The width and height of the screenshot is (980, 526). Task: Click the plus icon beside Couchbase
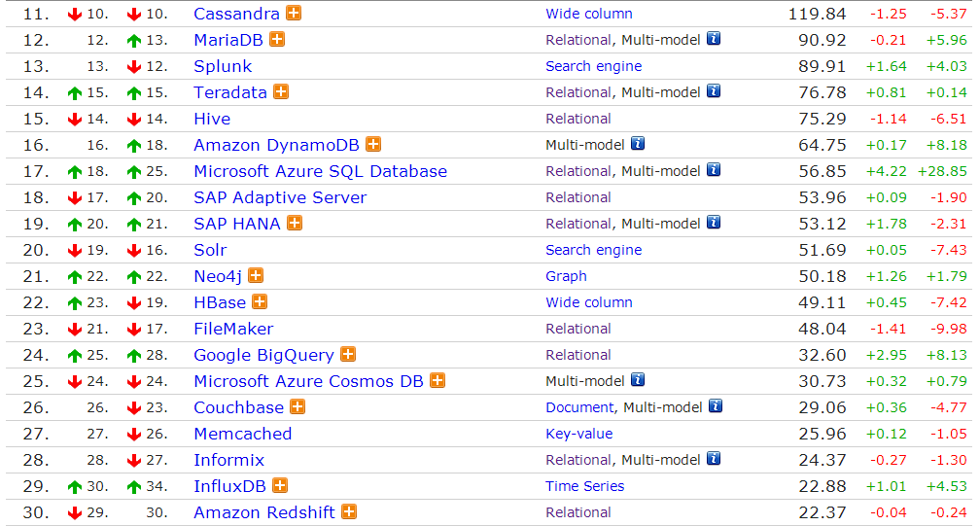click(297, 406)
